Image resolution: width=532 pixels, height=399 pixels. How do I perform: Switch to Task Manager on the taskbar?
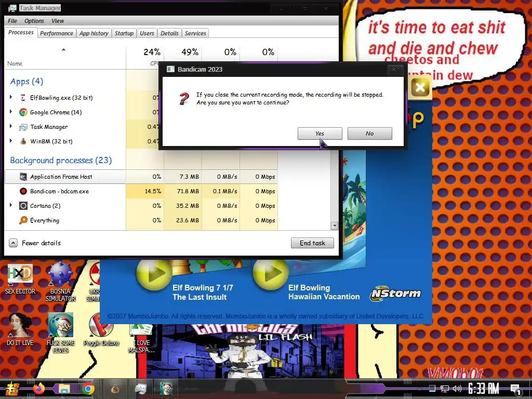point(140,389)
